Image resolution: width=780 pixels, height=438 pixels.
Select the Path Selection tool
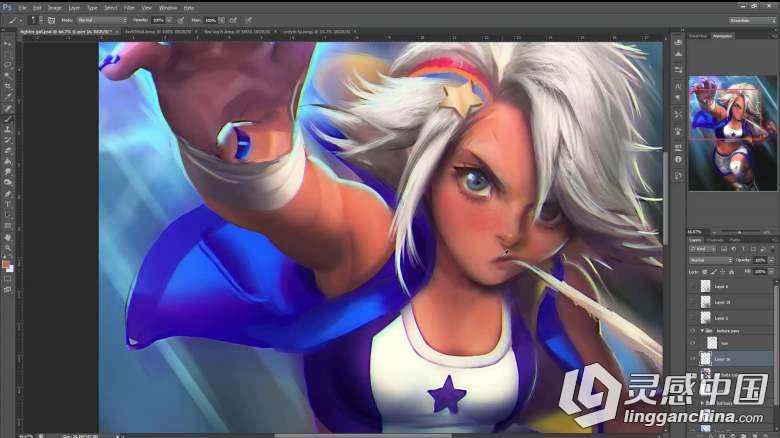(x=7, y=215)
